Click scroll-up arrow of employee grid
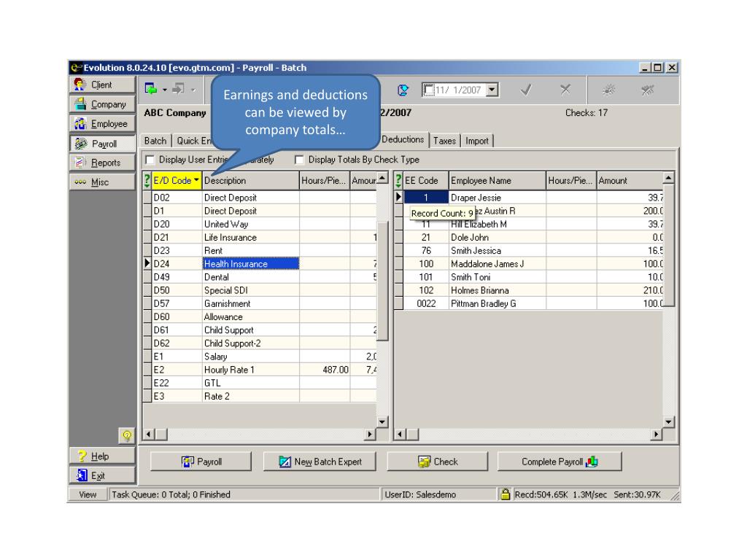 (668, 178)
